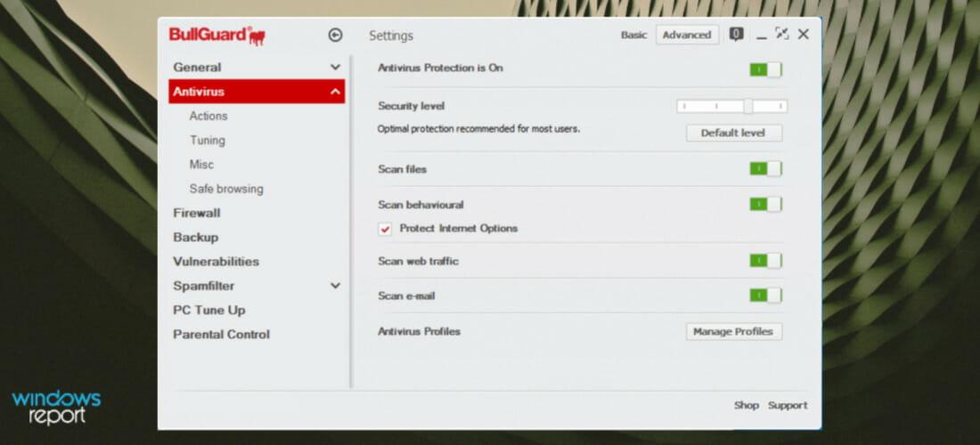Uncheck Protect Internet Options checkbox
This screenshot has width=980, height=445.
385,229
